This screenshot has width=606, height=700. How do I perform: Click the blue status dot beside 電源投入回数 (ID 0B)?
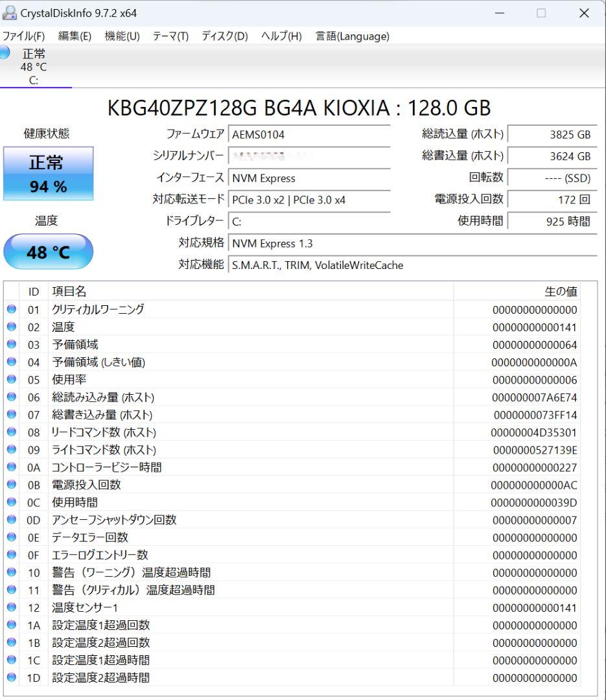[11, 484]
